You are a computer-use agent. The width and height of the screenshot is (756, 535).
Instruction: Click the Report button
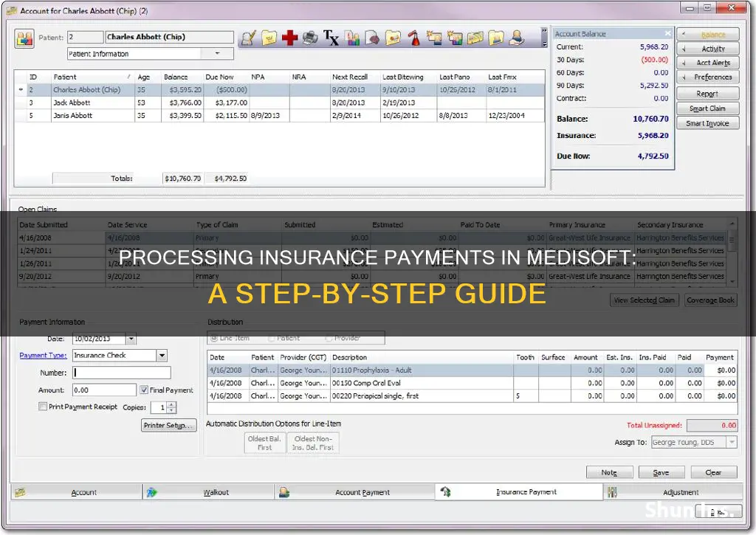(x=708, y=94)
